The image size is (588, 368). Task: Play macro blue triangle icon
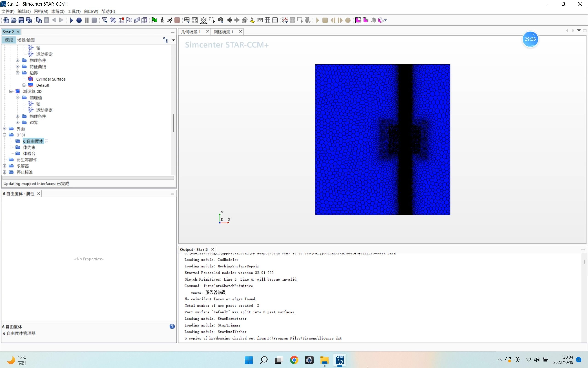pyautogui.click(x=71, y=20)
